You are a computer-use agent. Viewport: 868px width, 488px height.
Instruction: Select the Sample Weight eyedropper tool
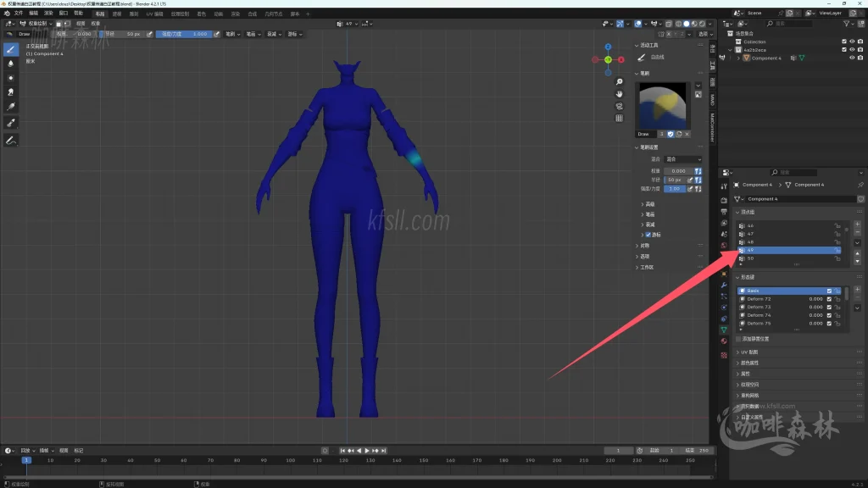pyautogui.click(x=10, y=123)
